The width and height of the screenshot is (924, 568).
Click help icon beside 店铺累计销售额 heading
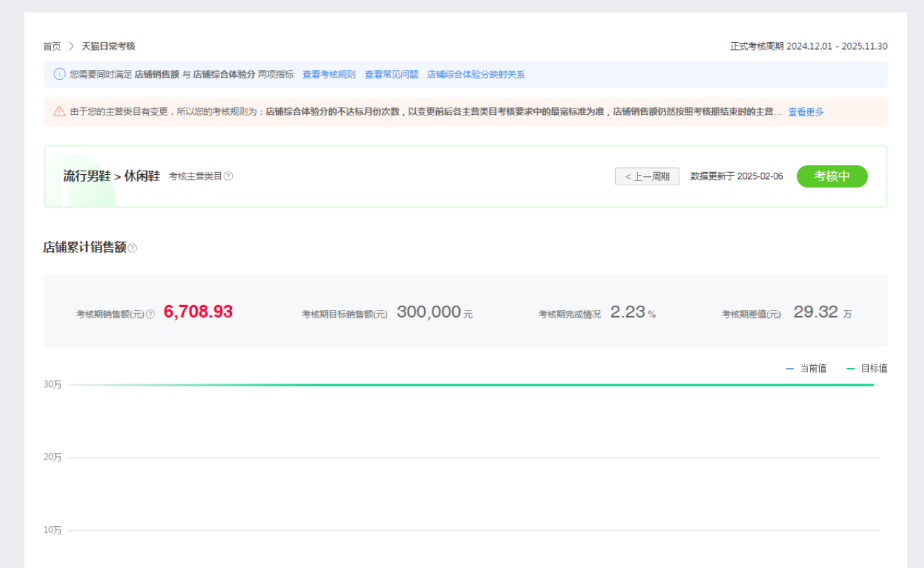tap(133, 248)
